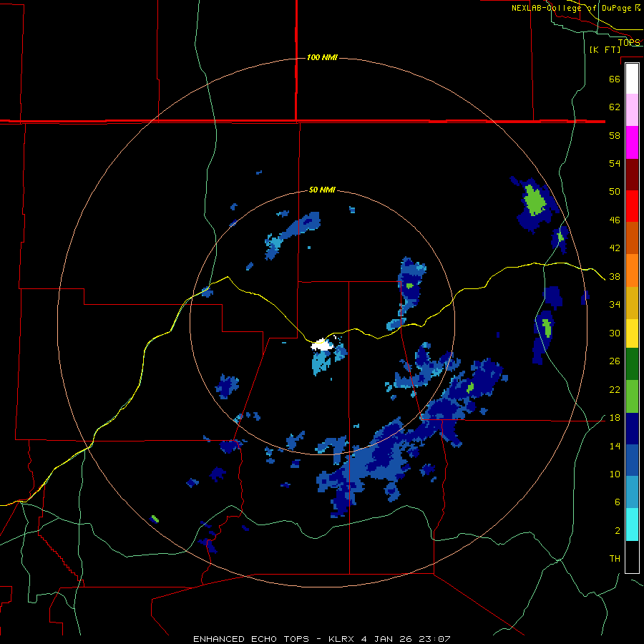The width and height of the screenshot is (644, 644).
Task: Click the legend value 42
Action: (615, 248)
